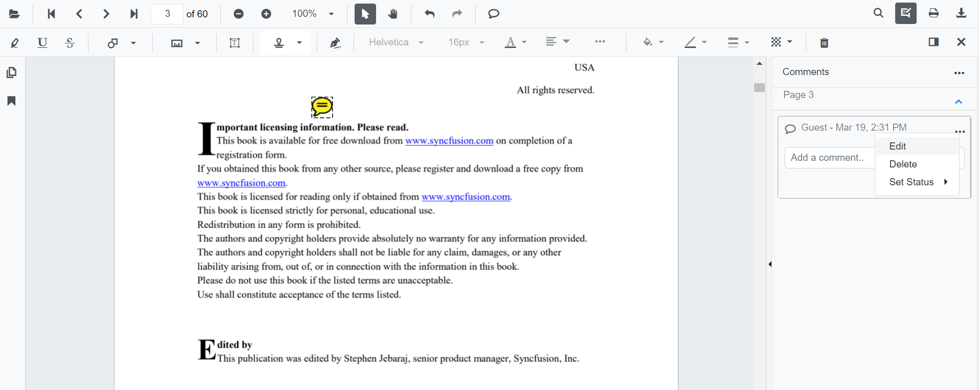Go to the previous page
This screenshot has height=390, width=980.
tap(79, 14)
